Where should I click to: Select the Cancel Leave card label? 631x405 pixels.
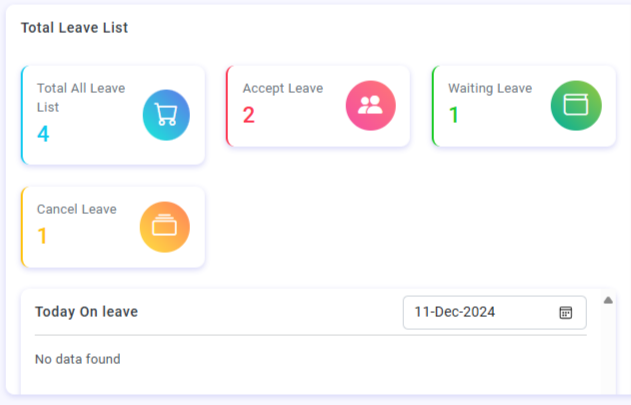[77, 209]
